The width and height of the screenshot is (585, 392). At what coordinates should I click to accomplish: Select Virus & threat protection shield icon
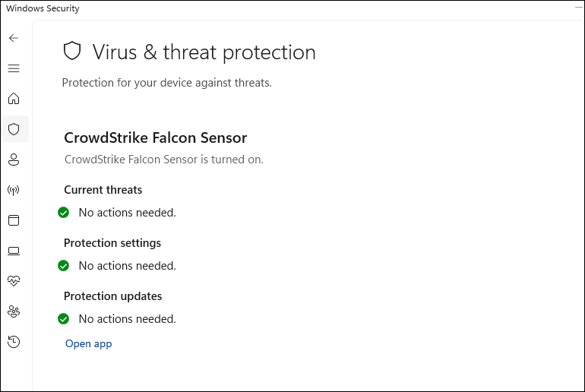point(14,129)
